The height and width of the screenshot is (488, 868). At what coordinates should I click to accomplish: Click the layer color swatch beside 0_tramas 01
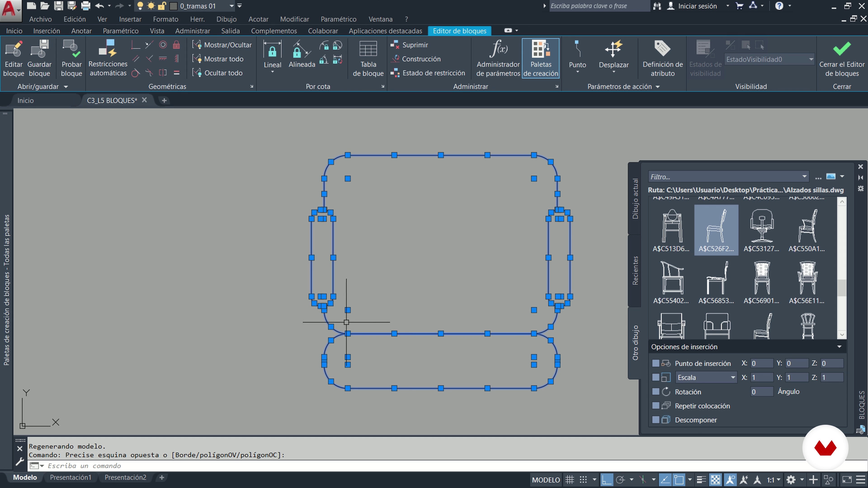(174, 6)
